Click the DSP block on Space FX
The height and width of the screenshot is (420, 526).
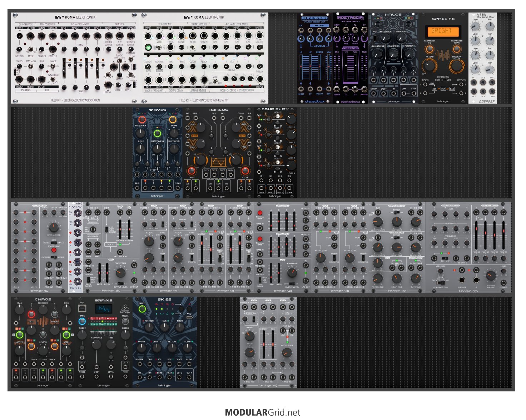(x=443, y=89)
